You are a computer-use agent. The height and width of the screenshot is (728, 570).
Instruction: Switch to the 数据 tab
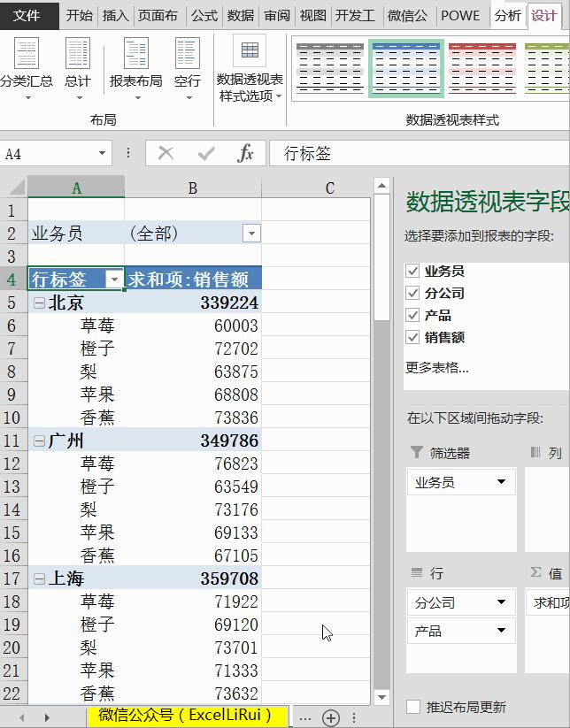pyautogui.click(x=241, y=15)
